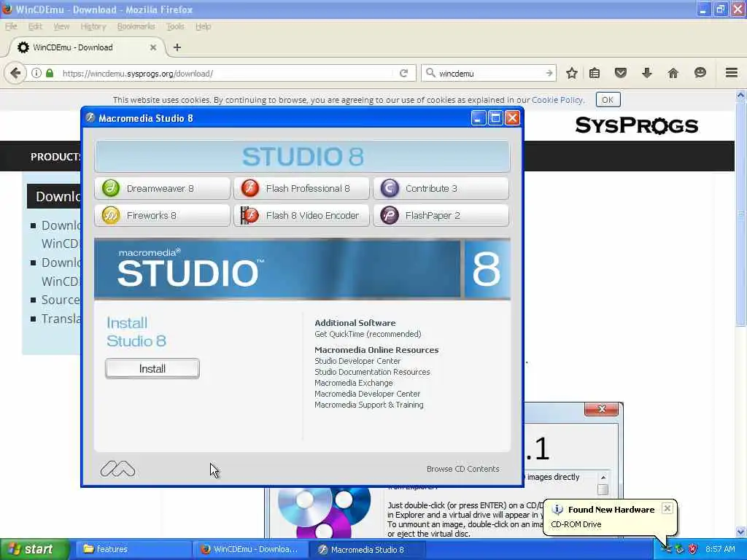Click the Install button for Studio 8
The height and width of the screenshot is (560, 747).
click(x=152, y=368)
